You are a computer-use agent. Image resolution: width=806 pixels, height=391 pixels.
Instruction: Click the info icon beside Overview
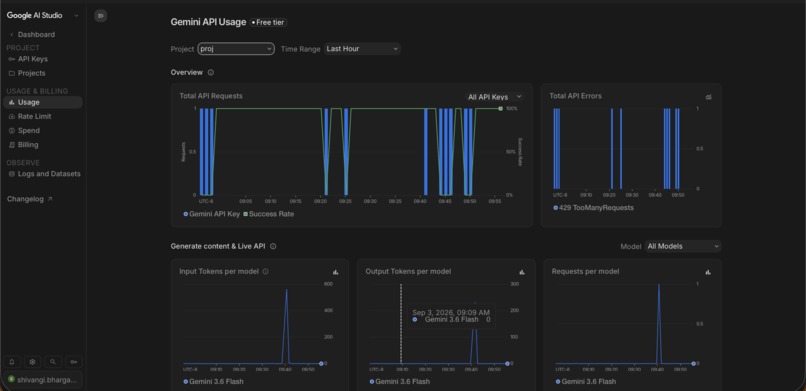pyautogui.click(x=211, y=72)
